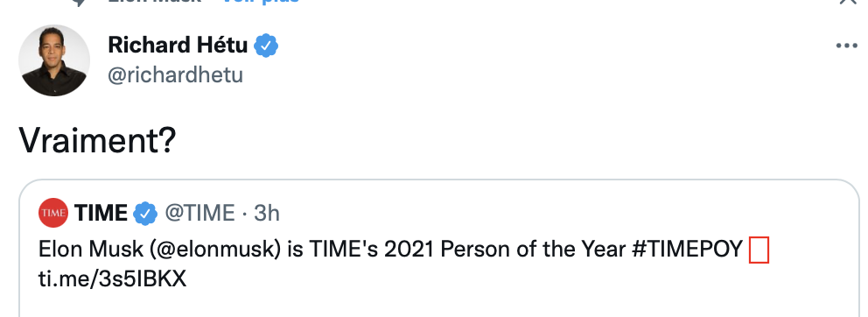Click the 'Person of the Year' tweet text
868x317 pixels.
click(533, 250)
